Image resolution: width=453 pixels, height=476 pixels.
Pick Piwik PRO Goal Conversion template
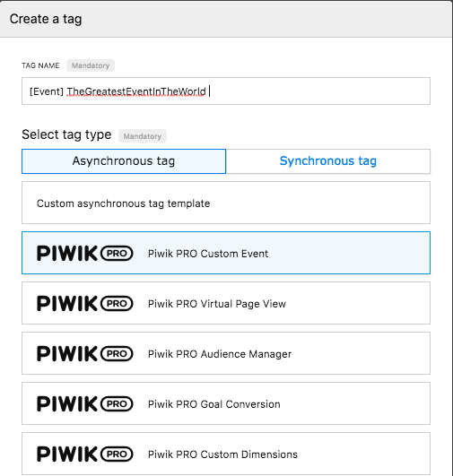226,403
